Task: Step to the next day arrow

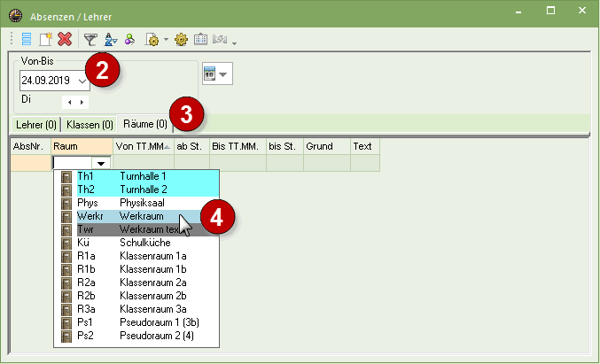Action: 82,102
